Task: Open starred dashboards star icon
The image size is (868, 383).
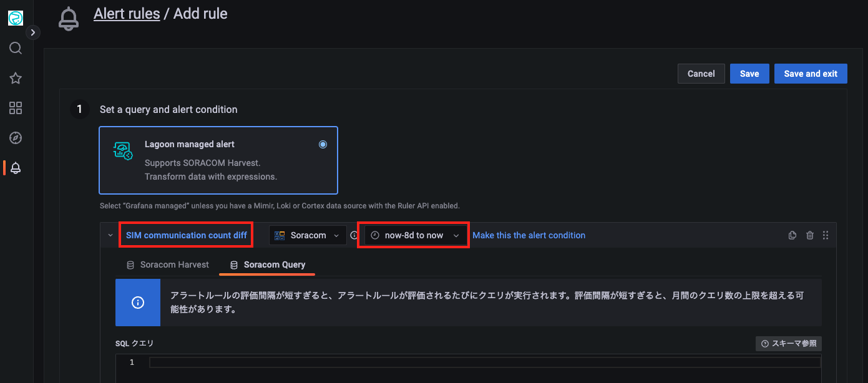Action: [x=16, y=78]
